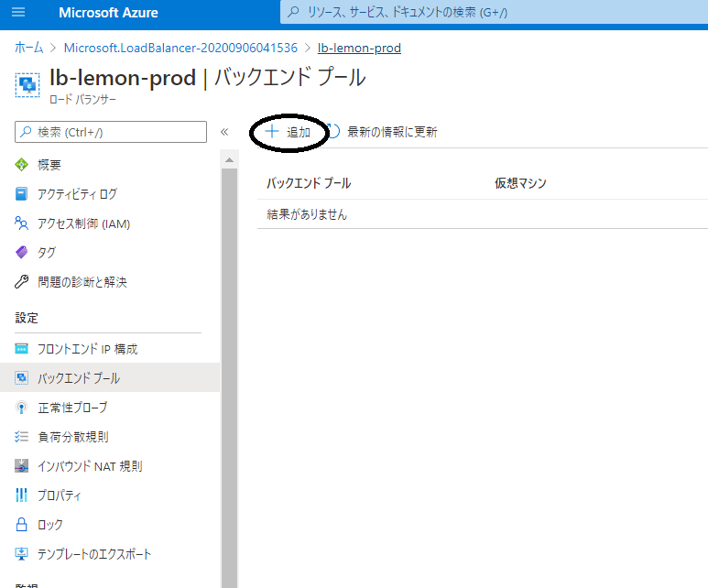Click 最新の情報に更新 refresh button
Viewport: 708px width, 588px height.
pos(382,132)
